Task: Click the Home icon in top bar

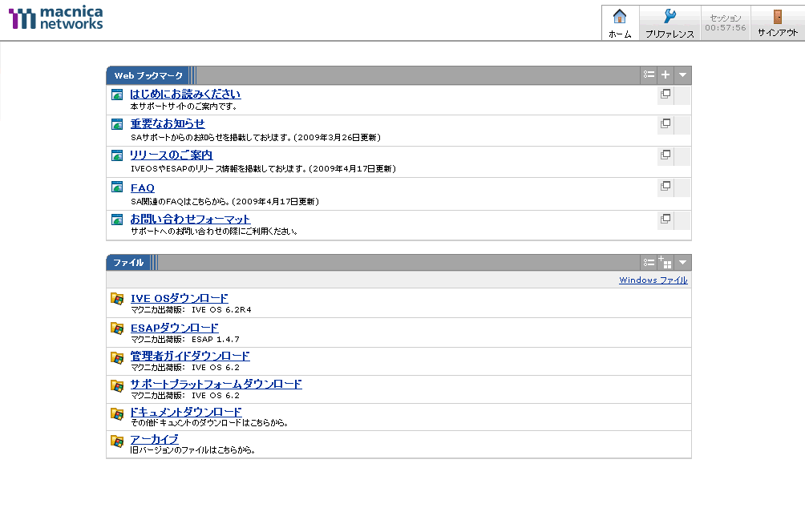Action: point(619,17)
